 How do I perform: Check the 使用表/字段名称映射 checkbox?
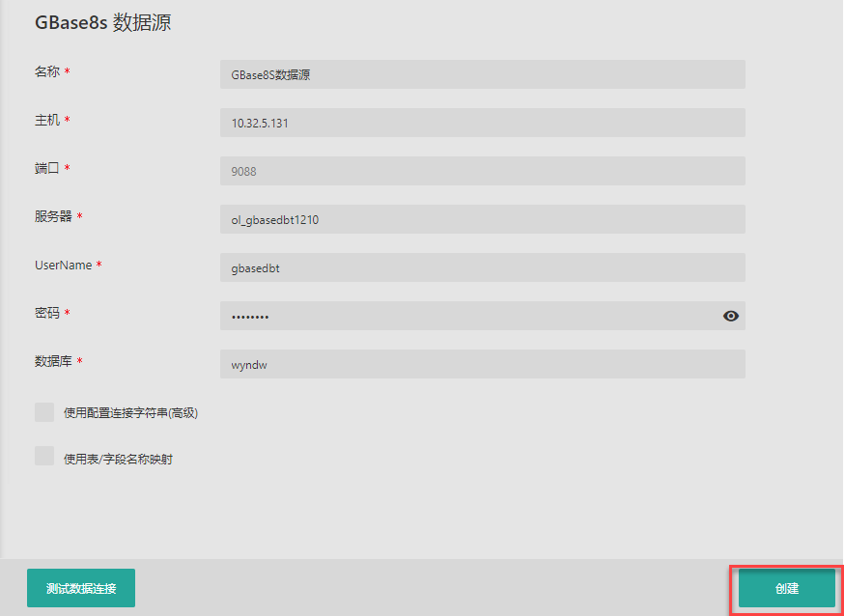44,456
